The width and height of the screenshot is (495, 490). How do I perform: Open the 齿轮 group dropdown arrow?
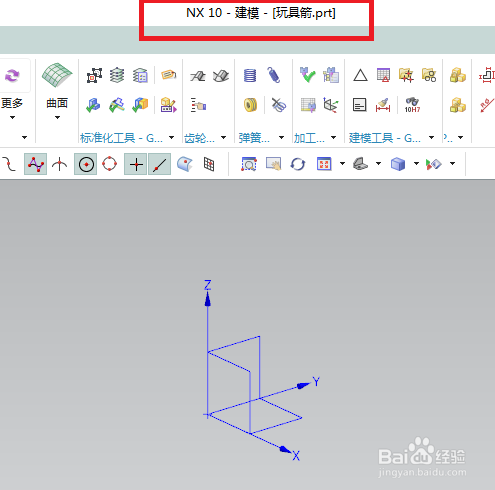(x=223, y=137)
